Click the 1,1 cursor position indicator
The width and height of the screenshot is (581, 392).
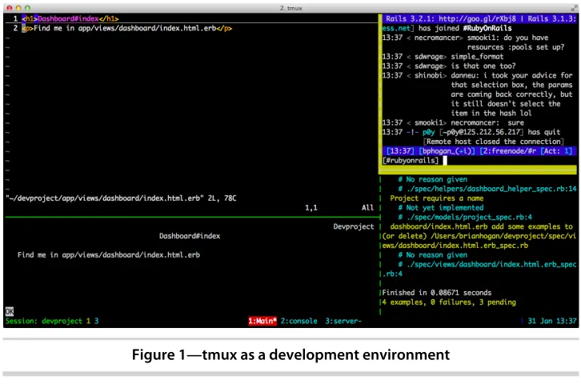311,207
